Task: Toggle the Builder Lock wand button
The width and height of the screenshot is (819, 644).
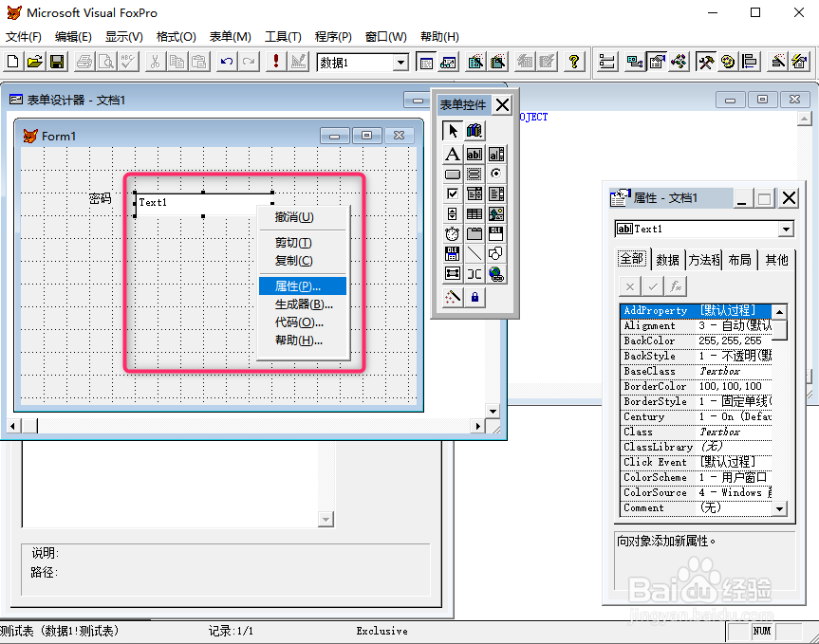Action: (x=453, y=298)
